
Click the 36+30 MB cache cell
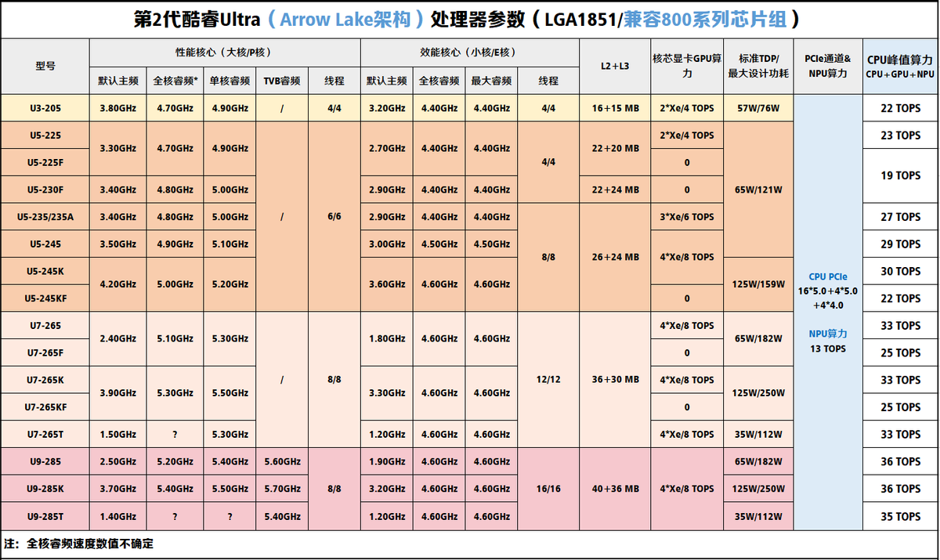click(x=615, y=380)
